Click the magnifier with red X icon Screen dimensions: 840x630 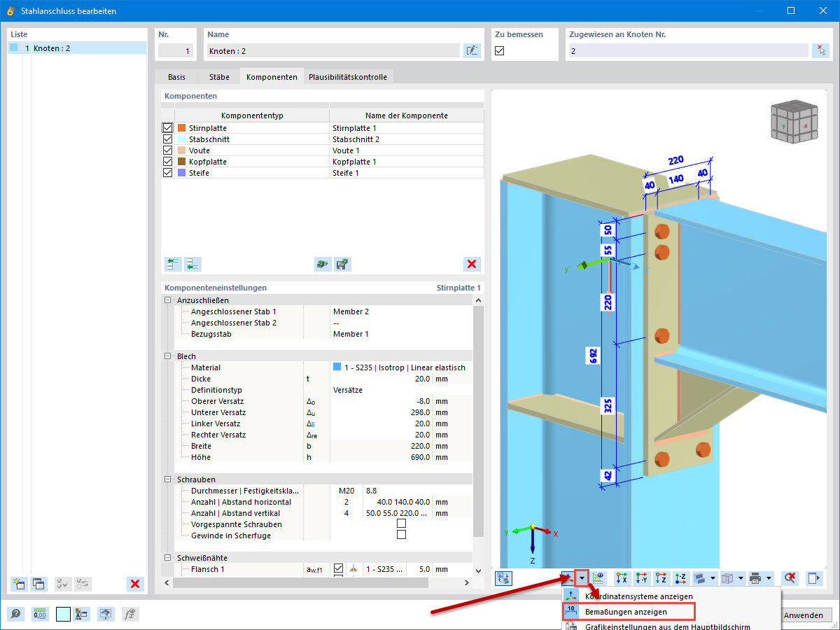790,578
